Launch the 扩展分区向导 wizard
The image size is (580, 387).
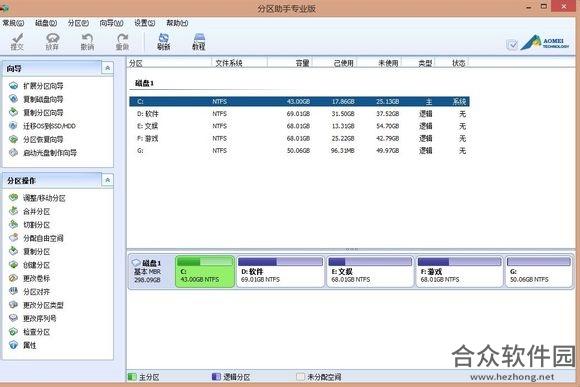[37, 86]
